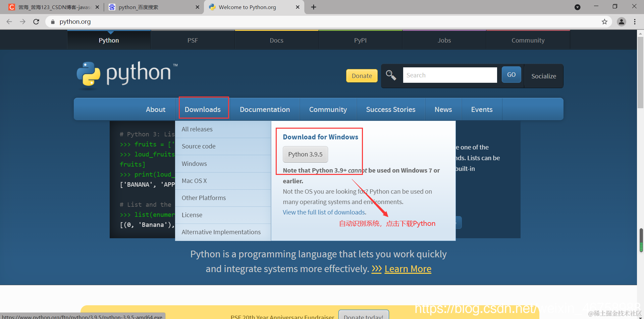The image size is (644, 319).
Task: Click the browser forward arrow
Action: (x=22, y=22)
